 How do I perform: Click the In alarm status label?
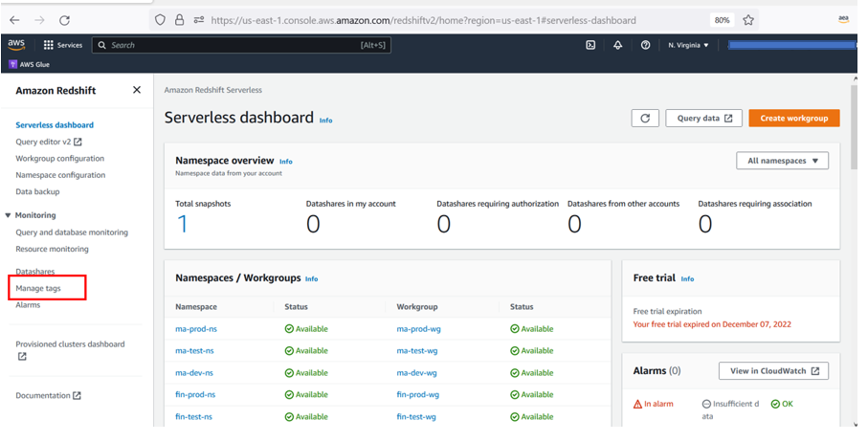click(x=654, y=404)
